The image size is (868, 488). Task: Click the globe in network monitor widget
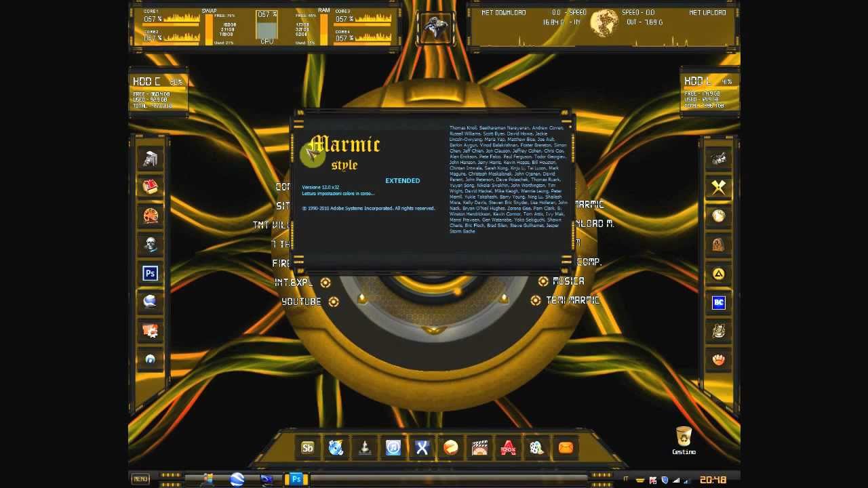[x=603, y=24]
